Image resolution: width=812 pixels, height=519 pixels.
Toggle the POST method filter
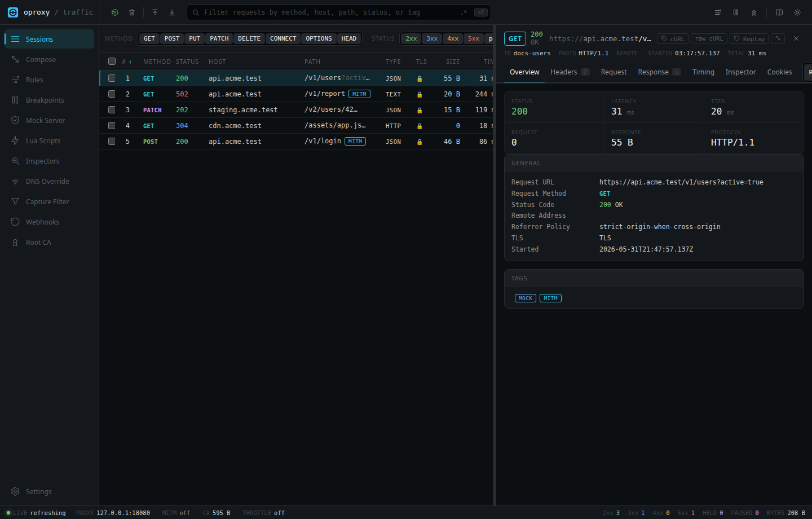172,38
